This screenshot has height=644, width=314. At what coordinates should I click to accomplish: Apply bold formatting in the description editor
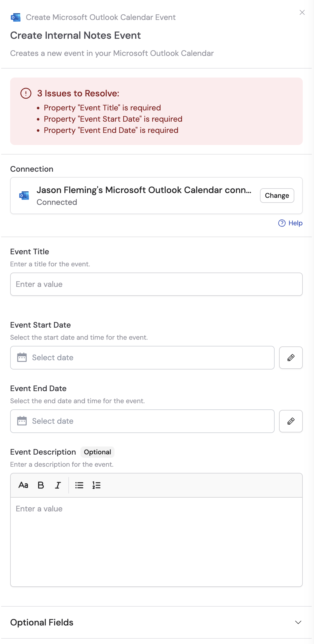40,485
